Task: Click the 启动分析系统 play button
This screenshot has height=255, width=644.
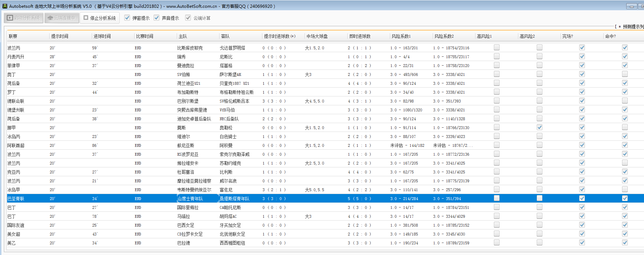Action: coord(23,18)
